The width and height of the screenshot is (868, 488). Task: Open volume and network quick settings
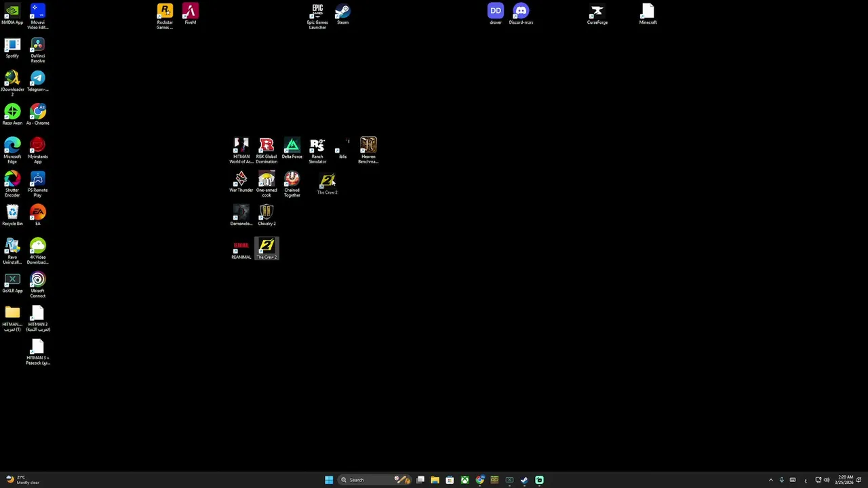823,480
